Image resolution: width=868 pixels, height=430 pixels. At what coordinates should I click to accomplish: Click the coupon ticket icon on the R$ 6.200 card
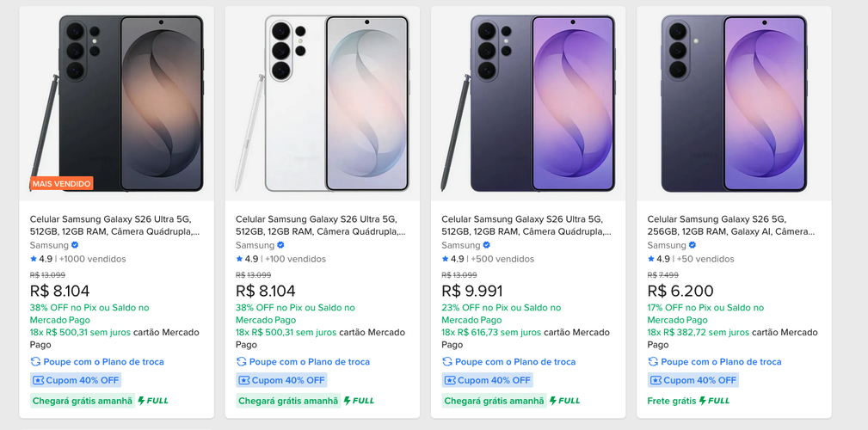(x=656, y=380)
